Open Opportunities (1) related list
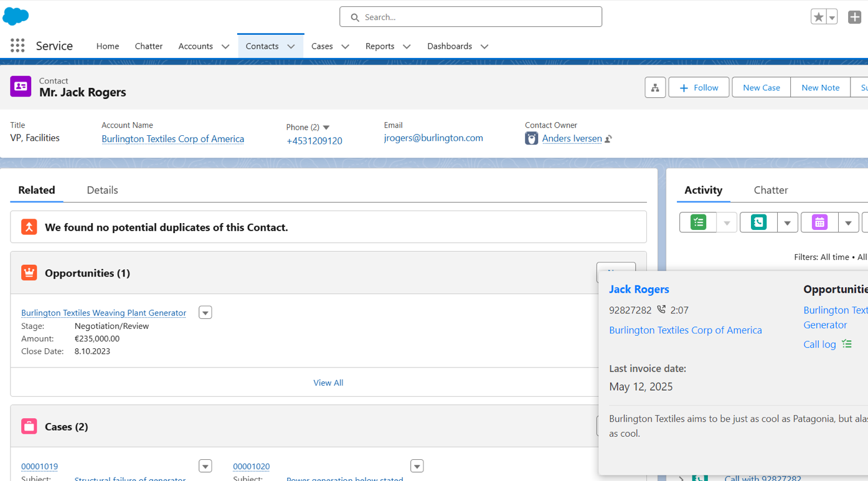The height and width of the screenshot is (481, 868). pos(87,273)
